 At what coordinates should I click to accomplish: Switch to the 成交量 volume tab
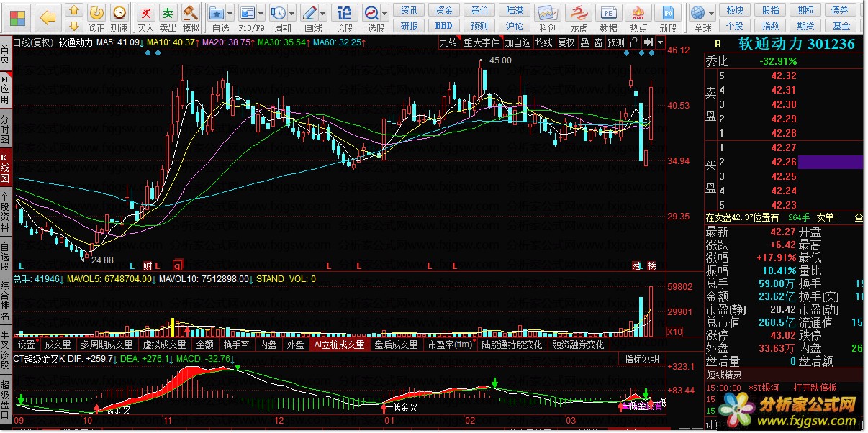pyautogui.click(x=58, y=345)
